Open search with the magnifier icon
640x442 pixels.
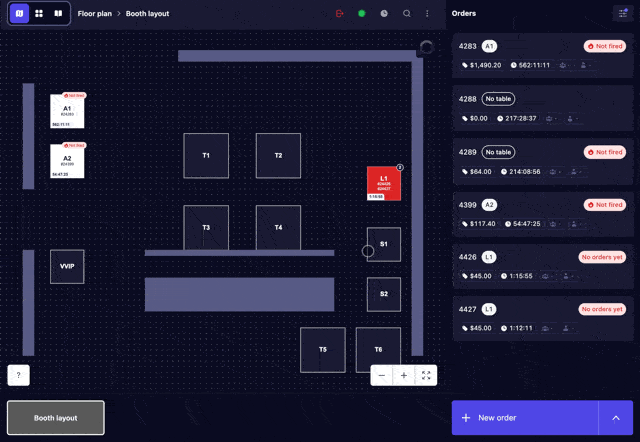tap(406, 14)
